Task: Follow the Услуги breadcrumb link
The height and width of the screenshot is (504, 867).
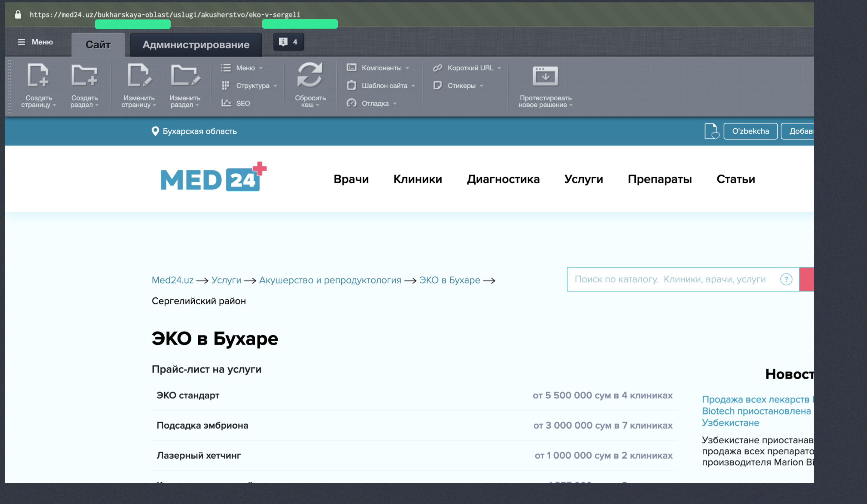Action: click(226, 280)
